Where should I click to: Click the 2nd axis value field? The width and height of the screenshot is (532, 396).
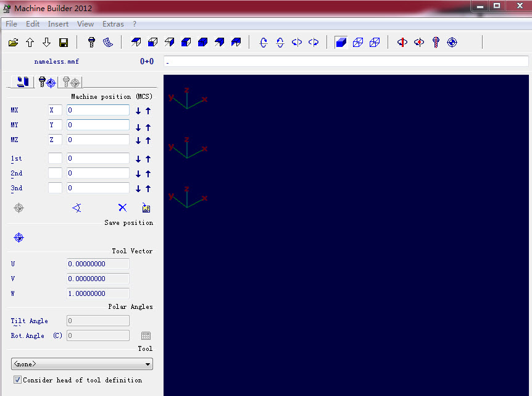(98, 173)
